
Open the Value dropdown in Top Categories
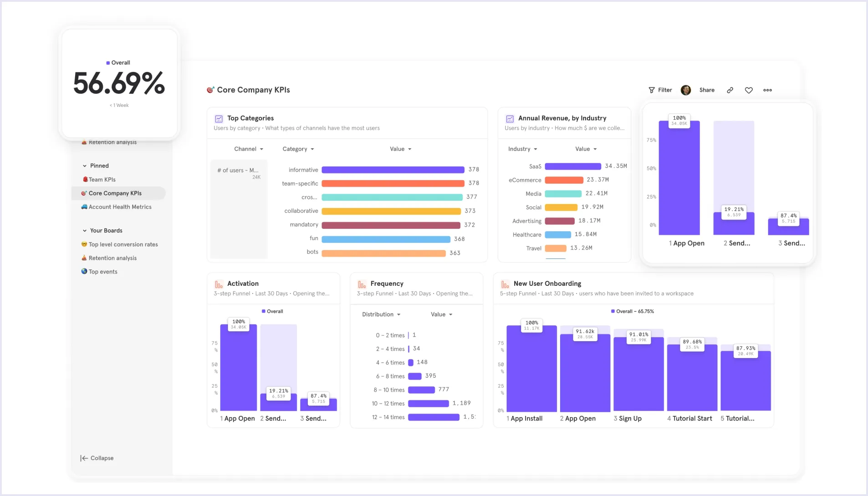(401, 149)
